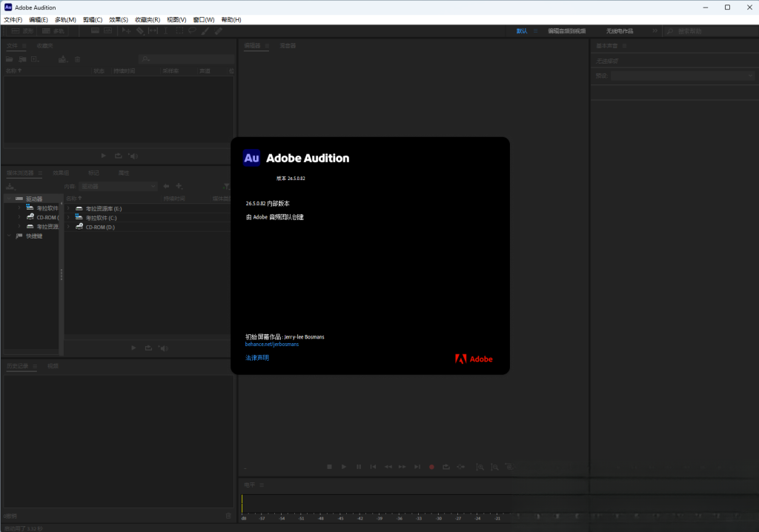This screenshot has width=759, height=532.
Task: Open the 多轨(M) menu
Action: click(65, 19)
